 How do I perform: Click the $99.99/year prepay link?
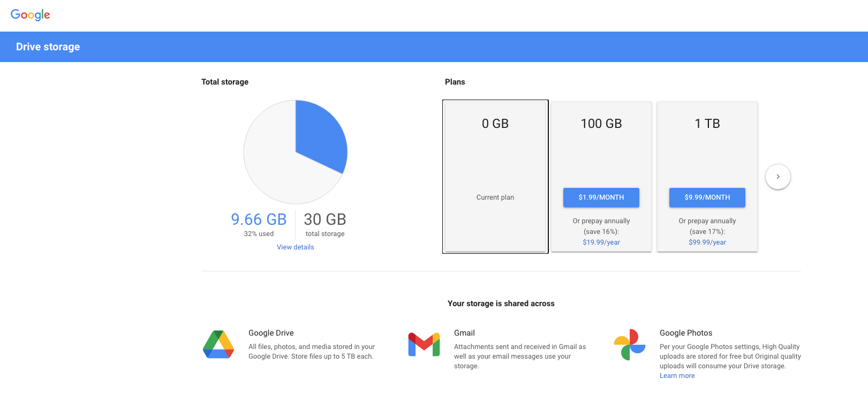707,242
